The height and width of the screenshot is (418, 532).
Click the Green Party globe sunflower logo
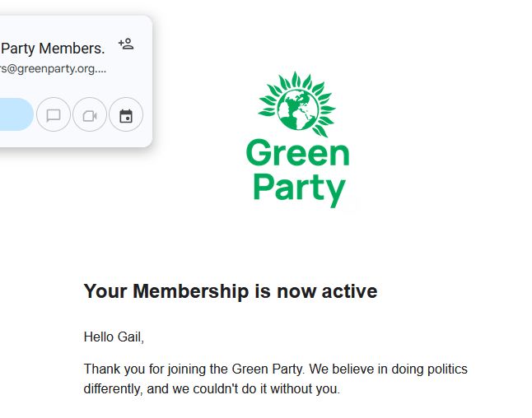(297, 104)
